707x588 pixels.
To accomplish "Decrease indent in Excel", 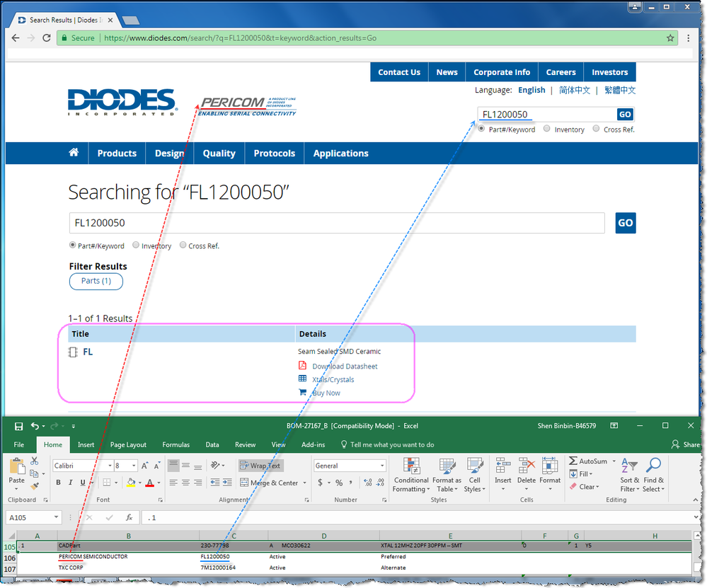I will [215, 483].
